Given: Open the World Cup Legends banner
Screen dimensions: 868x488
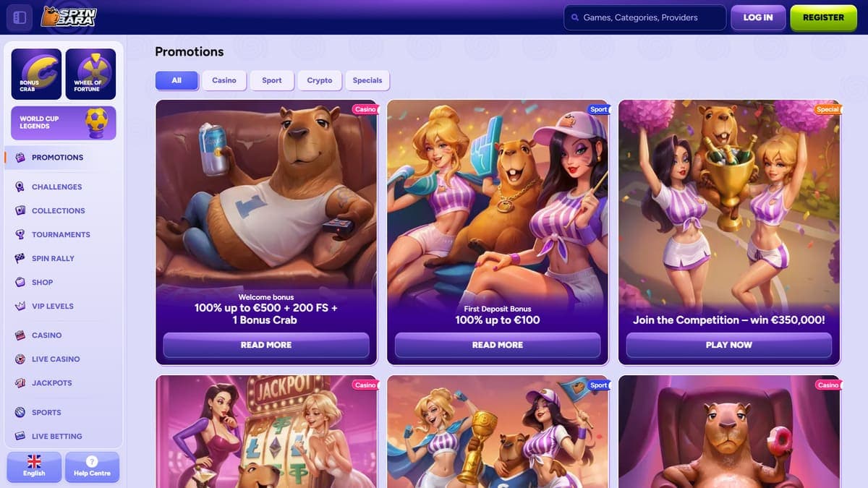Looking at the screenshot, I should [x=63, y=122].
